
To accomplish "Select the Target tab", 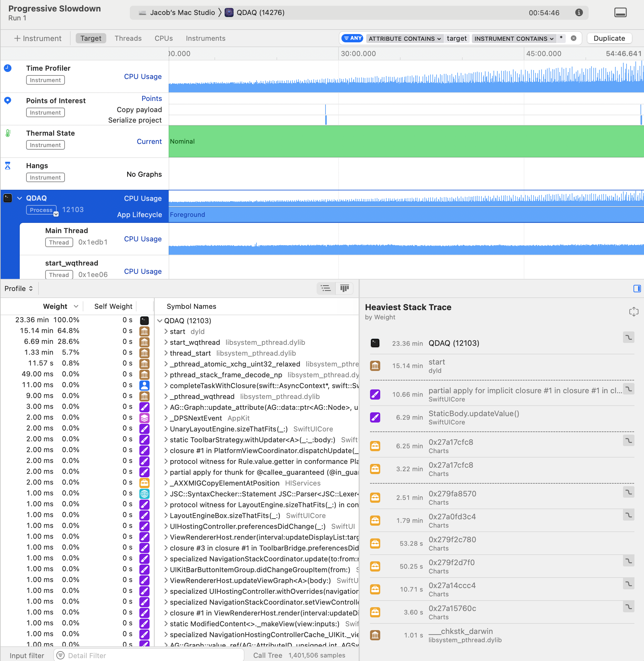I will click(x=91, y=38).
